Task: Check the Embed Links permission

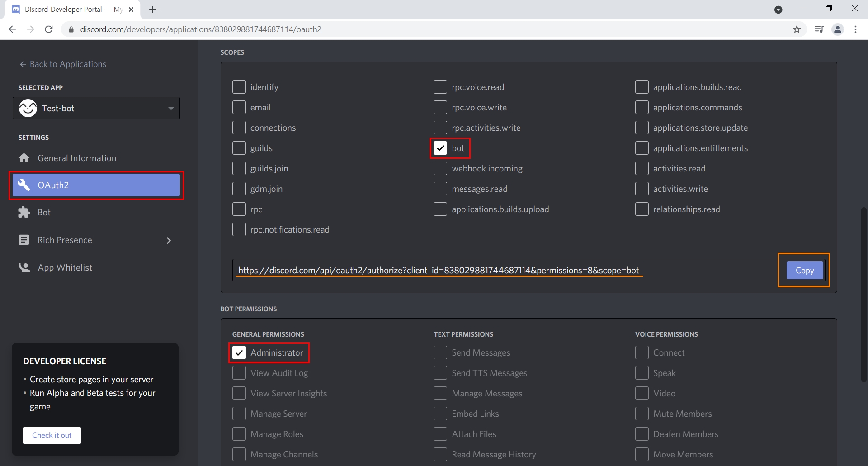Action: pos(440,414)
